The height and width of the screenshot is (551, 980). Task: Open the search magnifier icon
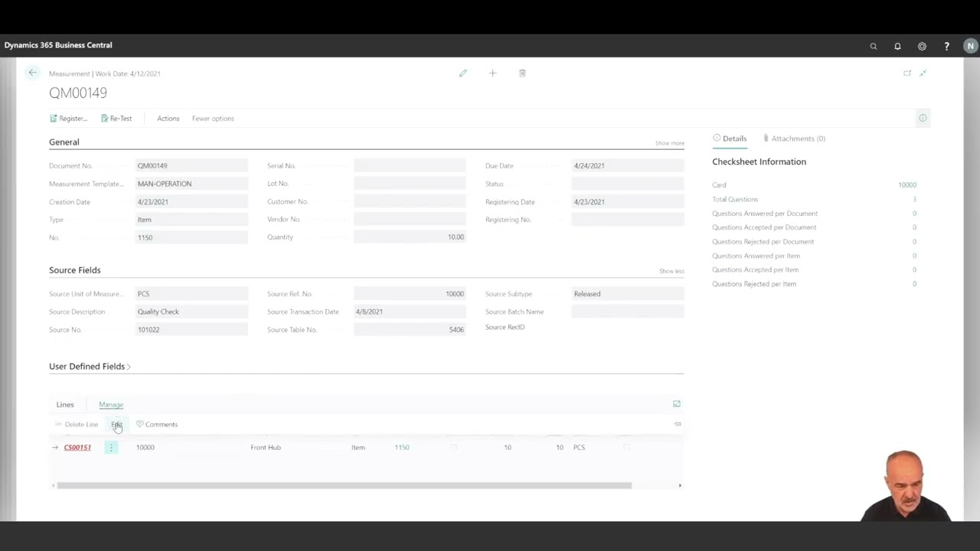click(873, 46)
